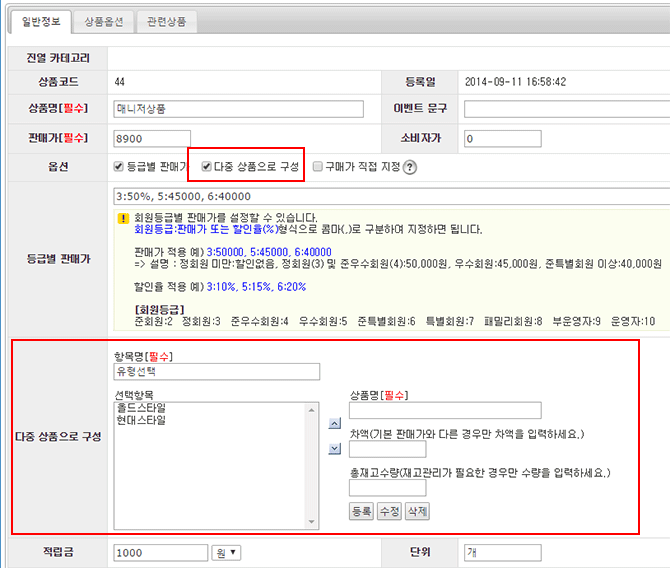Select 올드스타일 in the 선택항목 list

(x=141, y=408)
